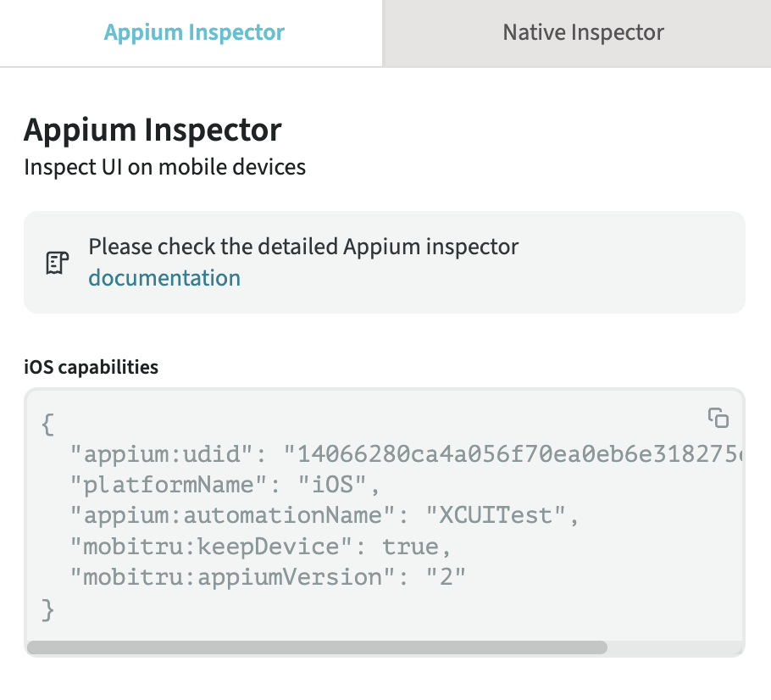The image size is (771, 700).
Task: Click the closing curly brace of JSON
Action: click(47, 608)
